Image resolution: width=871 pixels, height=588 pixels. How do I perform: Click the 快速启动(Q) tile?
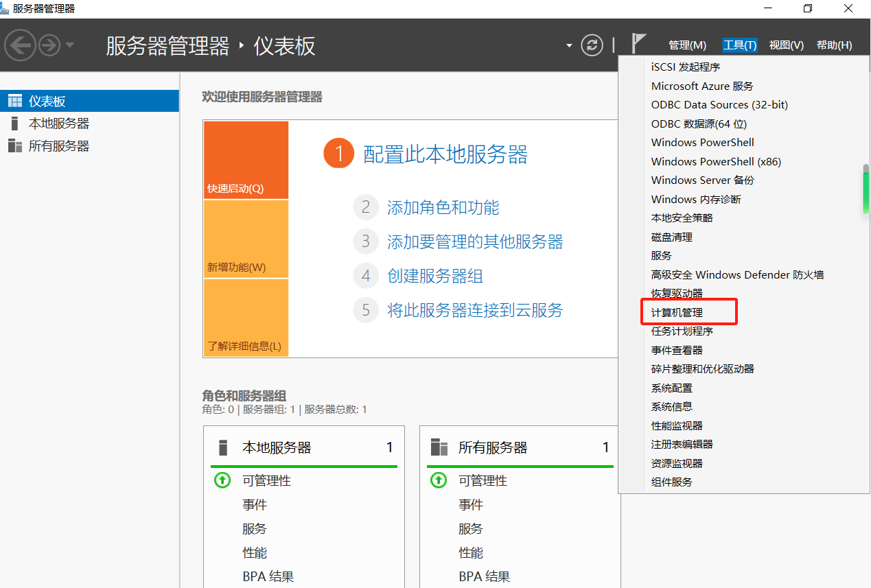[x=246, y=160]
